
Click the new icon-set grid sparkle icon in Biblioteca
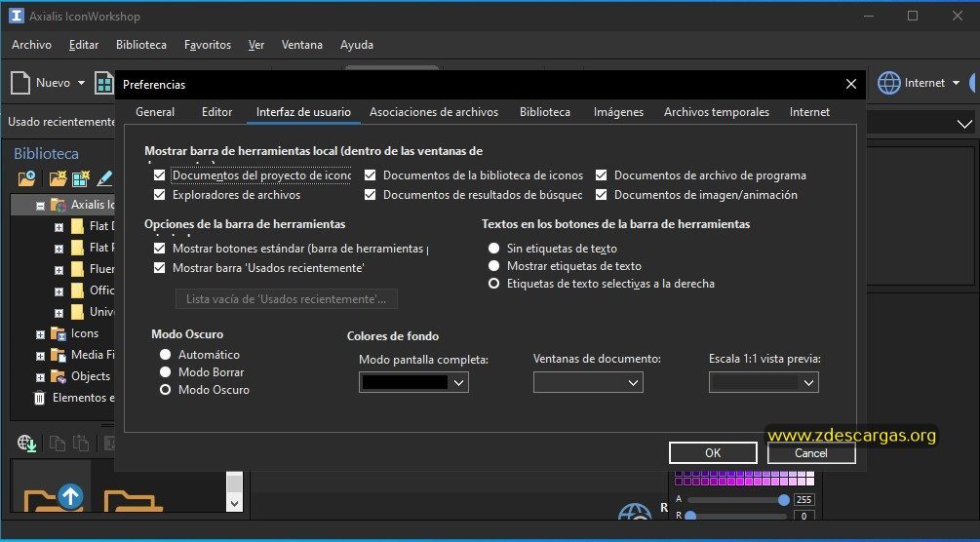click(x=81, y=178)
